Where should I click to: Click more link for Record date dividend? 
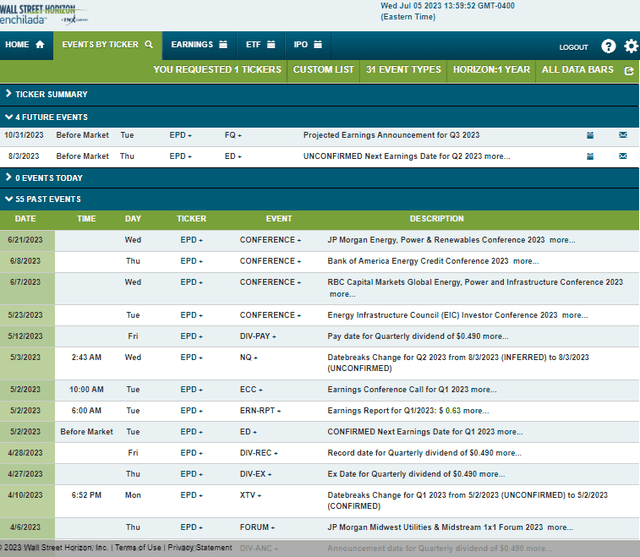coord(509,453)
